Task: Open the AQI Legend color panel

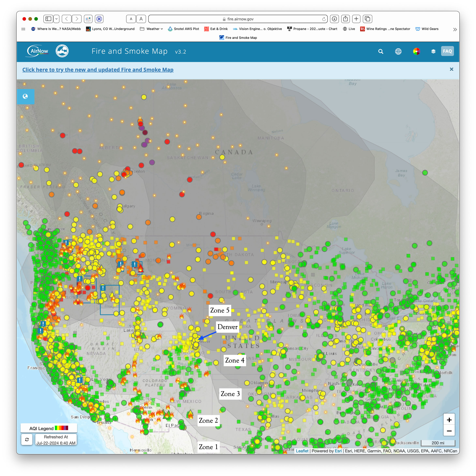Action: click(49, 428)
